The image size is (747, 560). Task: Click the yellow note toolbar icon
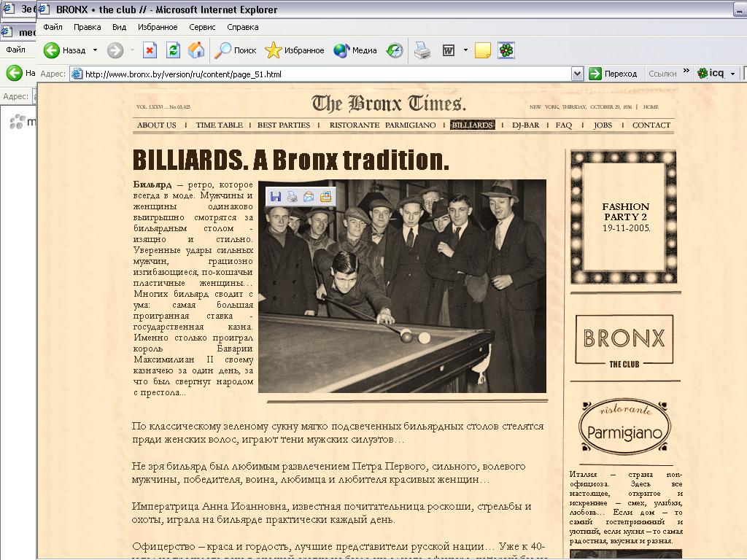coord(483,50)
